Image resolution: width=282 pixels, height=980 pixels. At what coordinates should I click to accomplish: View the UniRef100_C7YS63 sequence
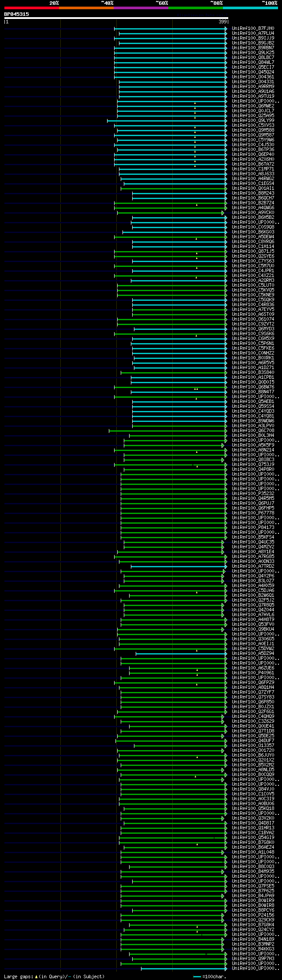coord(253,261)
